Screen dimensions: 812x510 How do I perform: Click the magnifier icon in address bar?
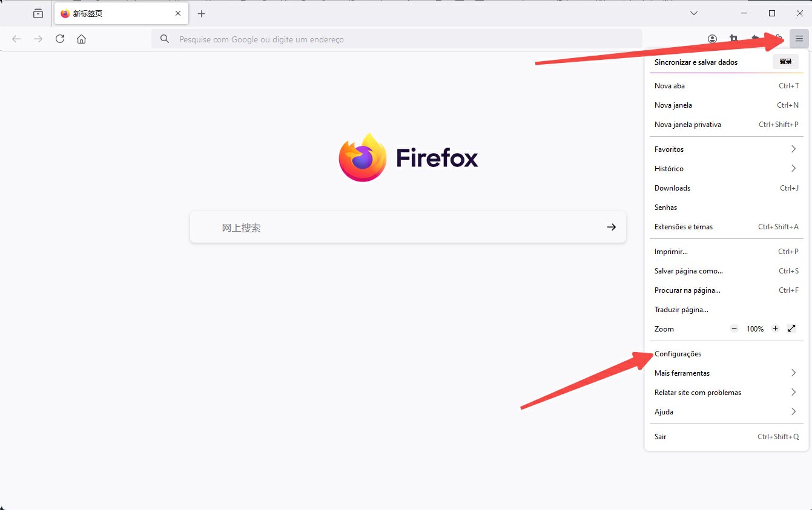point(164,39)
